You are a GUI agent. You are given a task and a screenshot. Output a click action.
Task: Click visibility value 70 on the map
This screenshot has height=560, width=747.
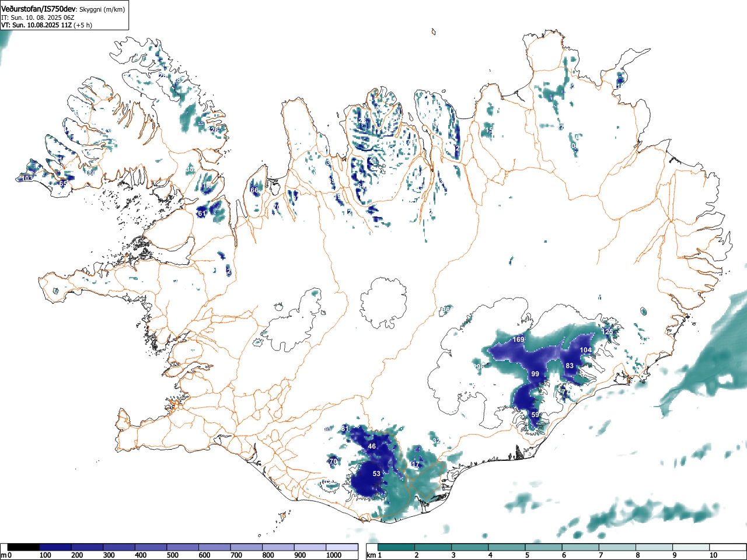click(x=333, y=461)
